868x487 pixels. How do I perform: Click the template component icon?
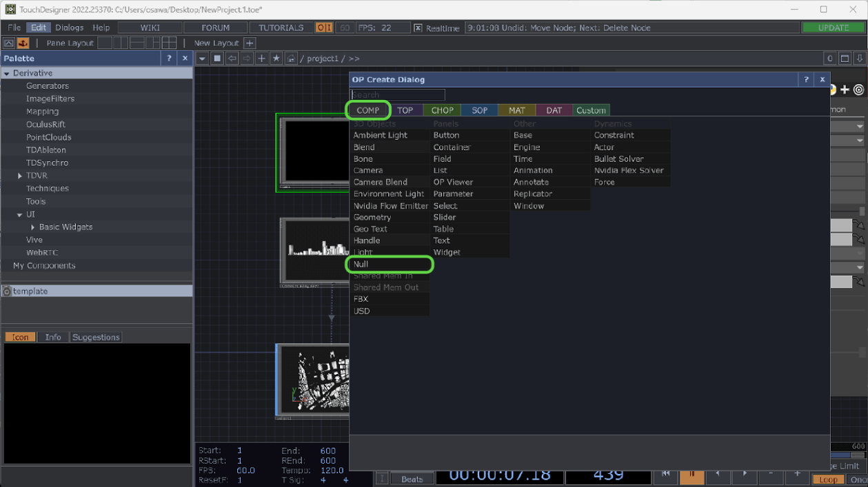click(x=7, y=291)
